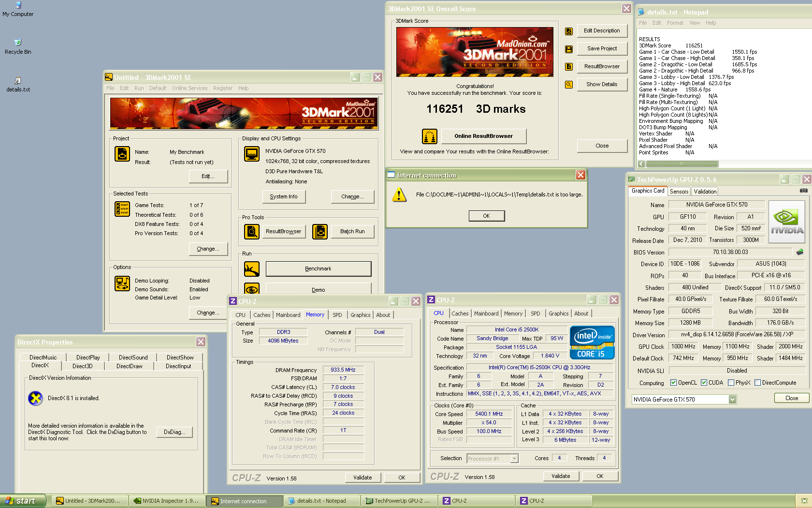This screenshot has width=812, height=508.
Task: Open the Online Services menu in 3DMark2001
Action: 189,88
